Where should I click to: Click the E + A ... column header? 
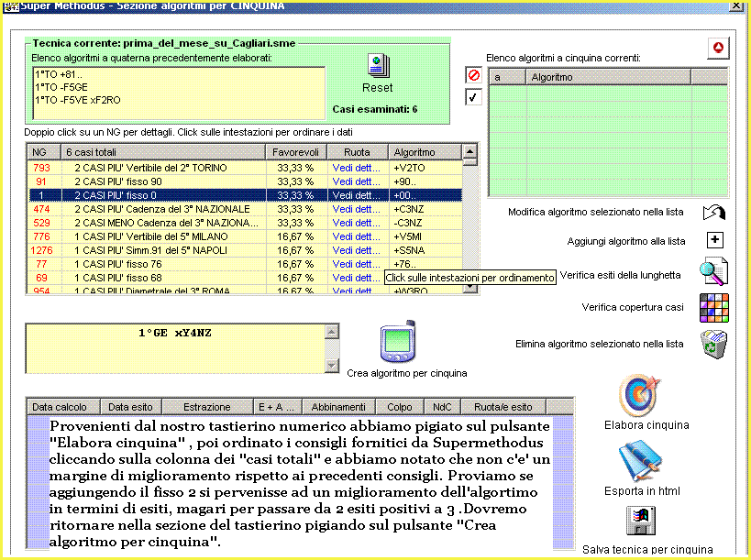click(278, 407)
